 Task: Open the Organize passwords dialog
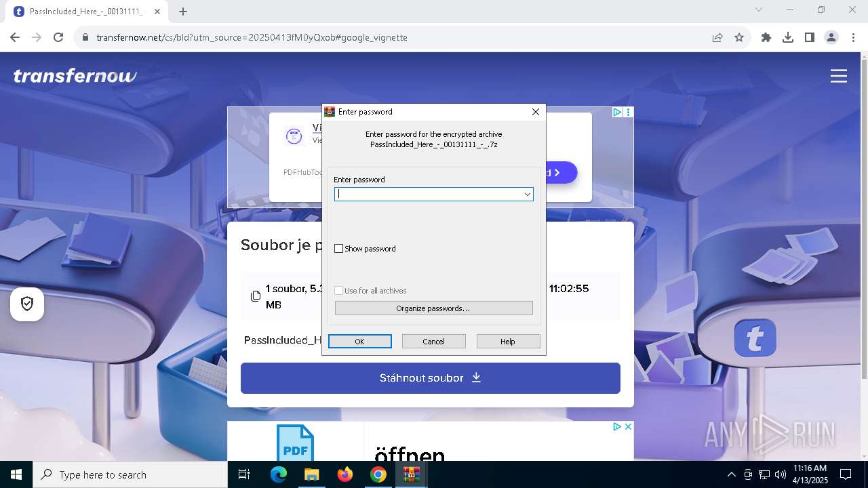click(x=434, y=308)
